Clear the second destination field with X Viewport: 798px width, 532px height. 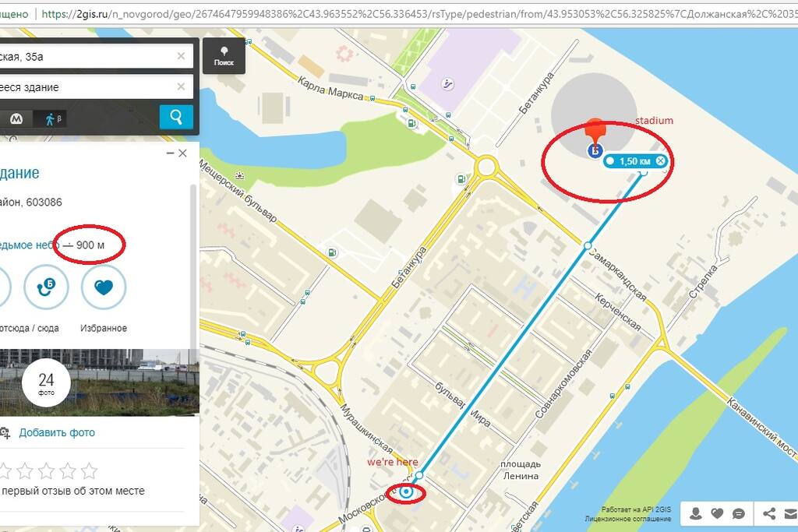pos(181,87)
